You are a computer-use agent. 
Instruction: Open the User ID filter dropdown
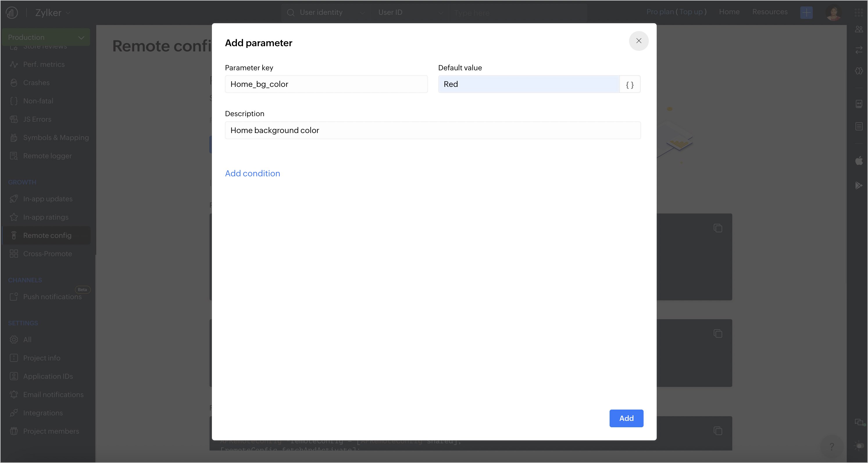pyautogui.click(x=410, y=12)
